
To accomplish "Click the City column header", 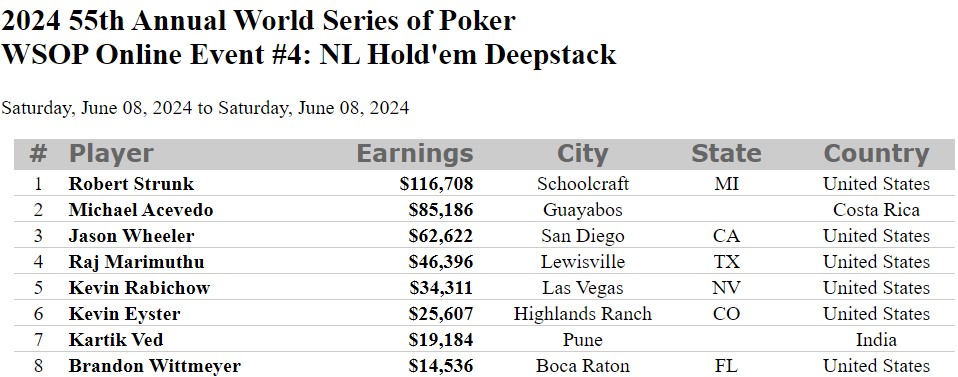I will pyautogui.click(x=582, y=153).
